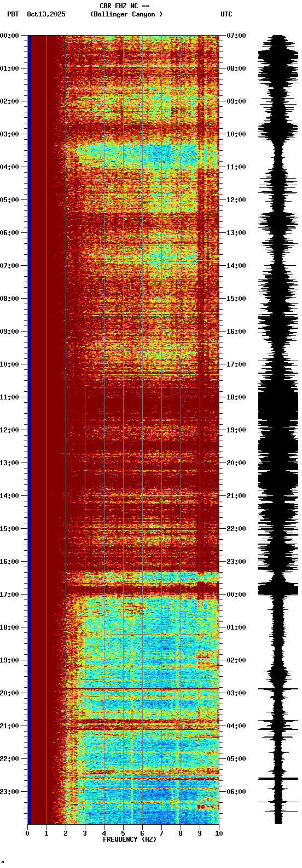Click the PDT time label "07:00"

point(9,266)
